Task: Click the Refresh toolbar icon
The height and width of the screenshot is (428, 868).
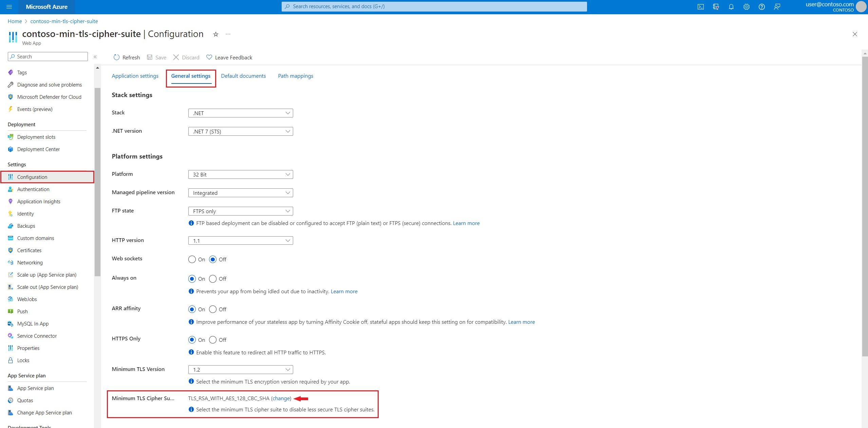Action: click(116, 57)
